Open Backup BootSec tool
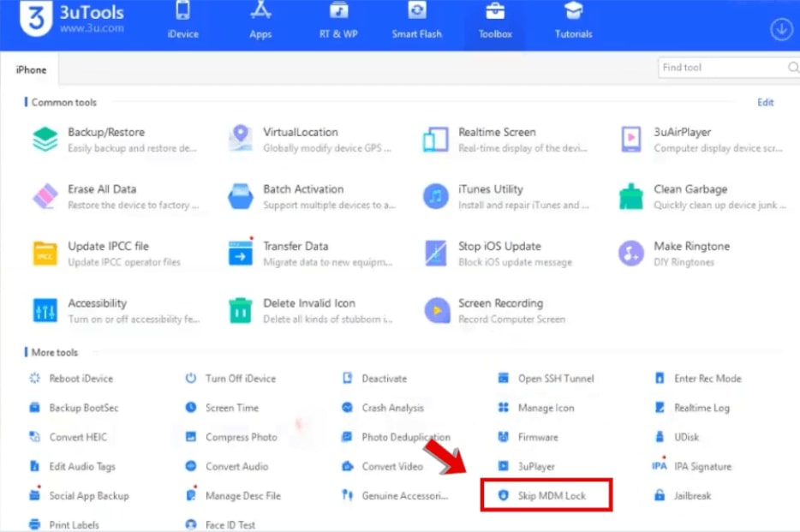 coord(74,408)
